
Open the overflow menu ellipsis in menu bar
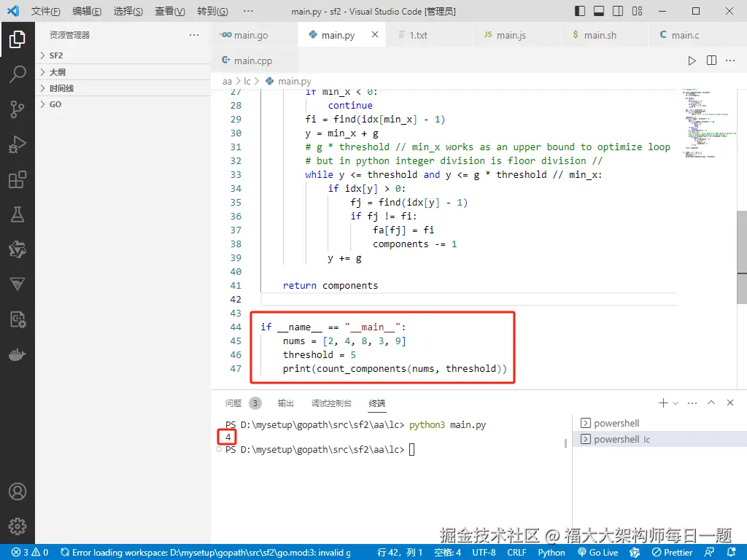[x=248, y=11]
